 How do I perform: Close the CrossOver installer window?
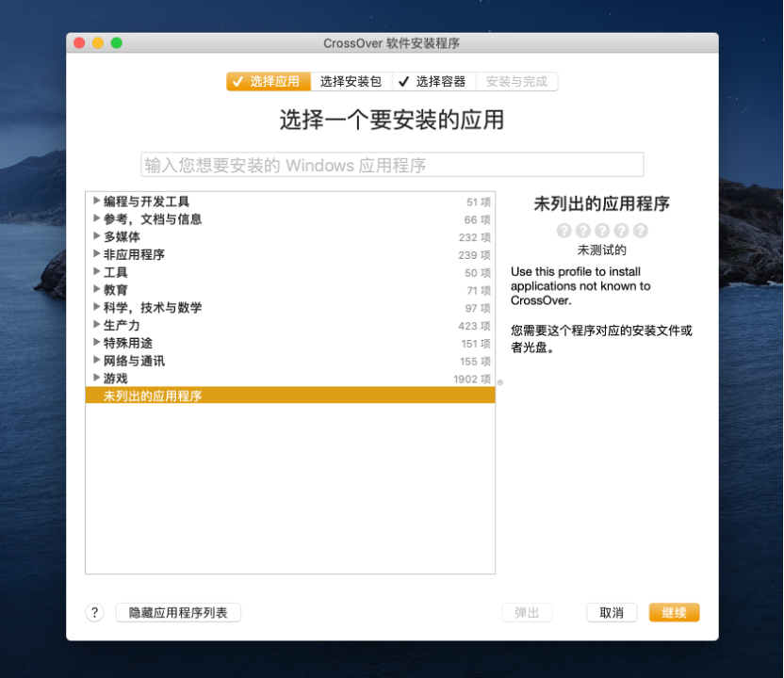pos(79,43)
